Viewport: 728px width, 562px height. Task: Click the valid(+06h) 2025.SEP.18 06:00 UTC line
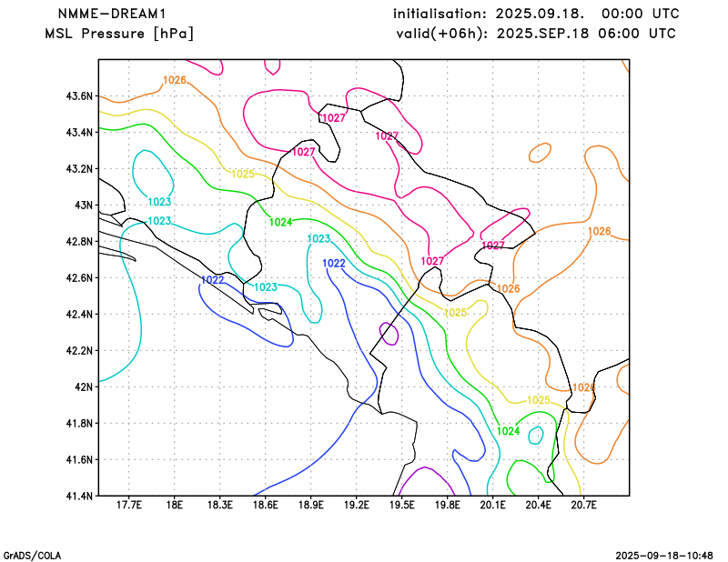point(536,34)
